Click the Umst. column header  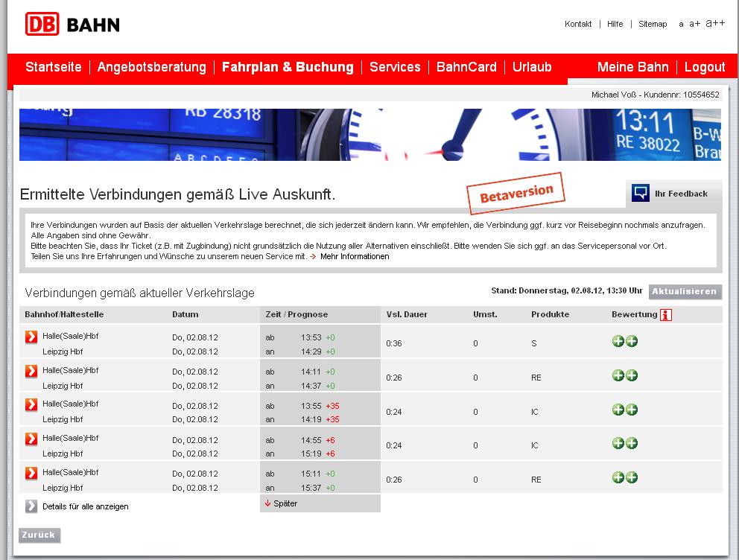(485, 314)
